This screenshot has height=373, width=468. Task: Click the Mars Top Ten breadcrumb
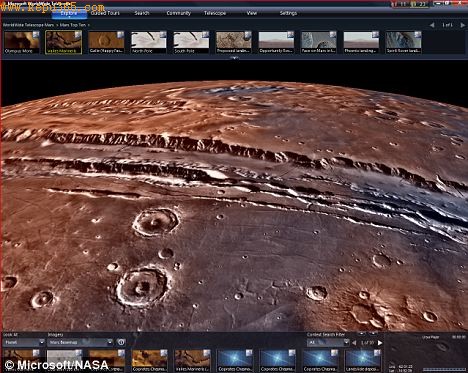73,25
